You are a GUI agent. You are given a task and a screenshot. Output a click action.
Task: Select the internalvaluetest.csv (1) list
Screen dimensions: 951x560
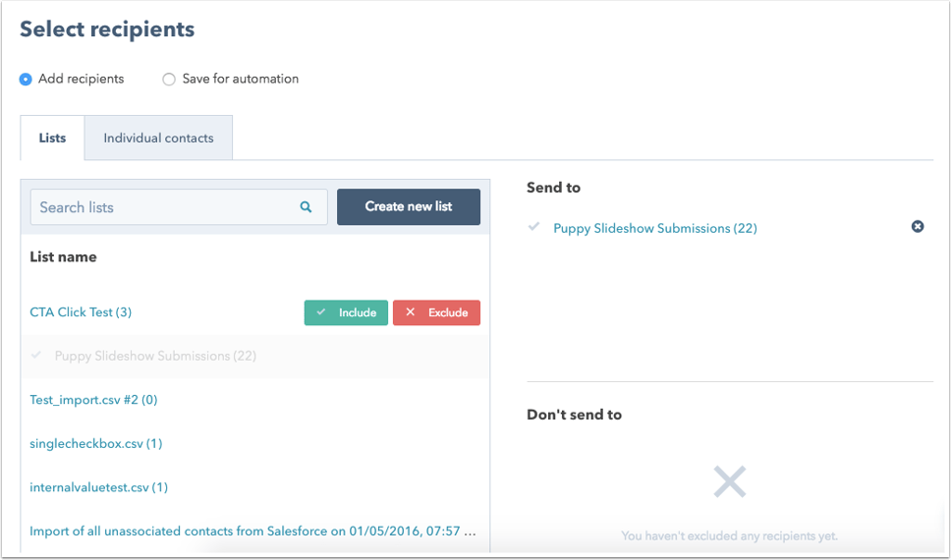click(x=99, y=487)
